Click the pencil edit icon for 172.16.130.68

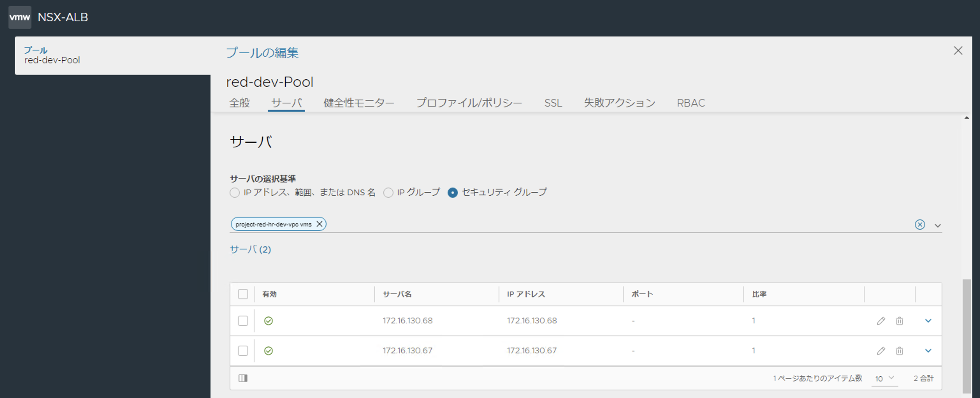pyautogui.click(x=881, y=321)
